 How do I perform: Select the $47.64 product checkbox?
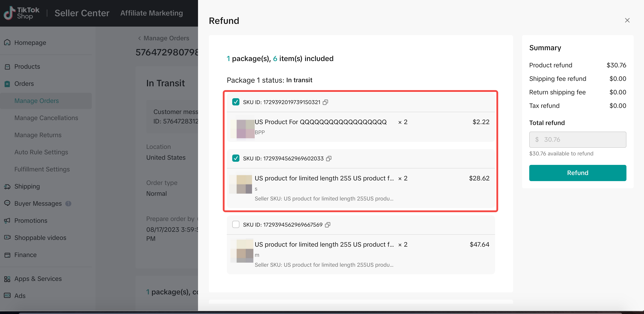click(x=236, y=224)
